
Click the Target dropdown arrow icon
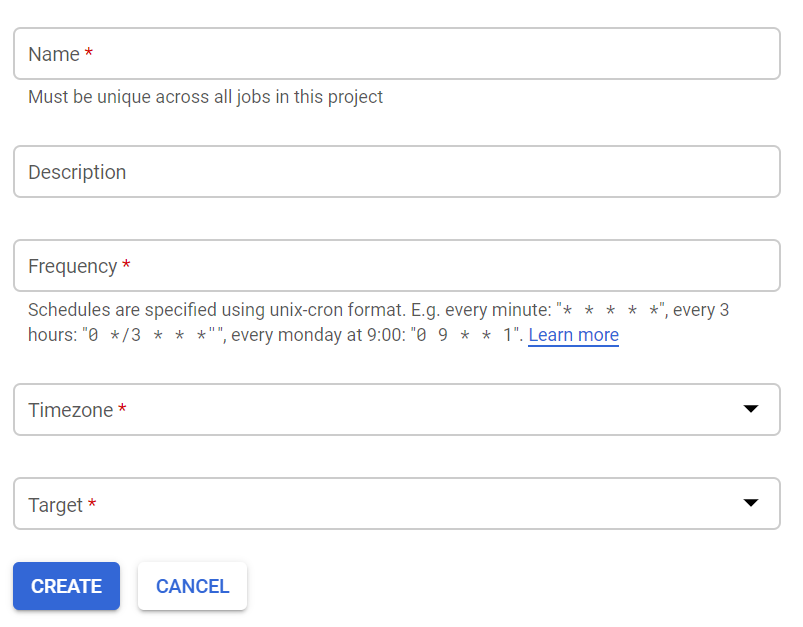tap(752, 503)
